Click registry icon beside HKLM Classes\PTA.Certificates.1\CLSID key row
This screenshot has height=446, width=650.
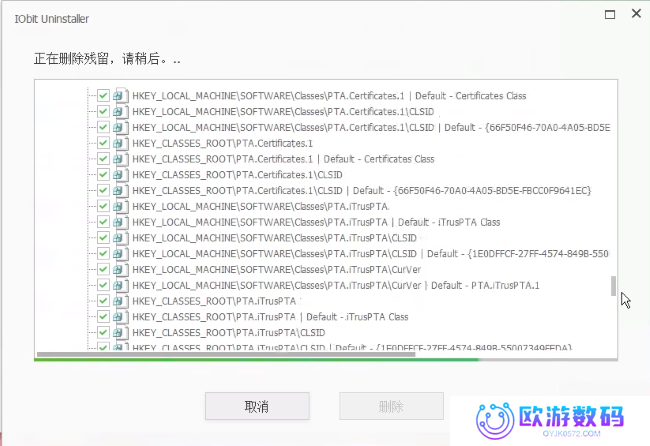121,112
